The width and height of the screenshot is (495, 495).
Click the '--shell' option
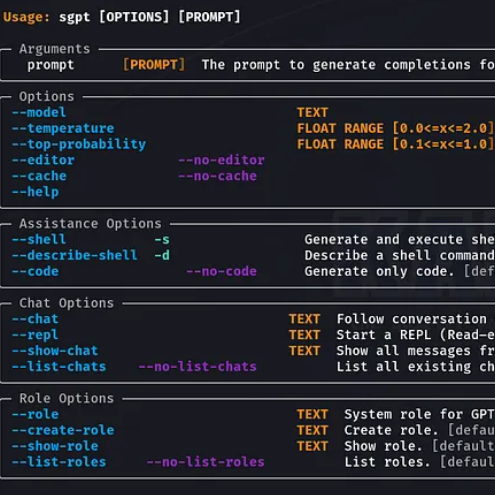coord(39,240)
